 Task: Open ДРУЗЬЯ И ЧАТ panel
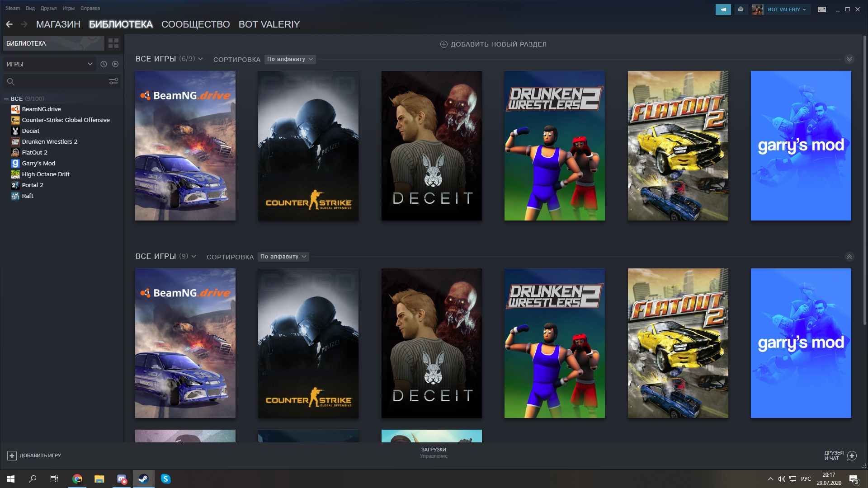[840, 455]
